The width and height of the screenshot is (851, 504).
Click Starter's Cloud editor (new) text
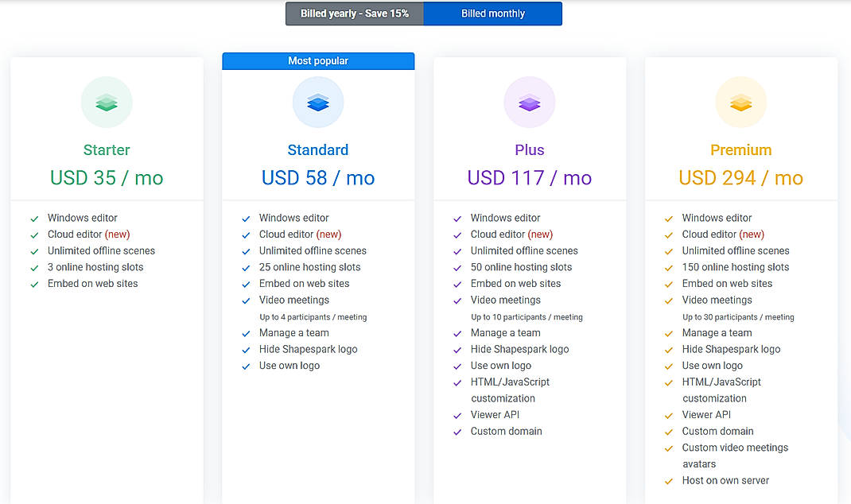(88, 235)
